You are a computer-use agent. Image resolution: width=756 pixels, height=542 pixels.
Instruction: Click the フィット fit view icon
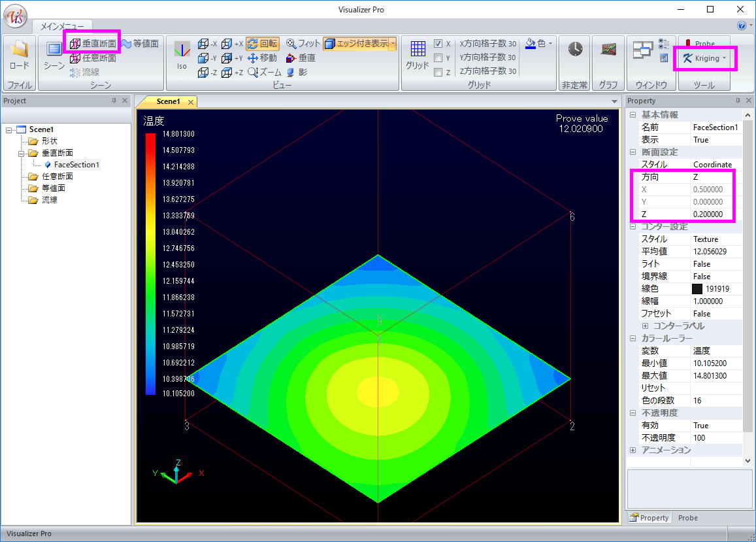tap(303, 44)
